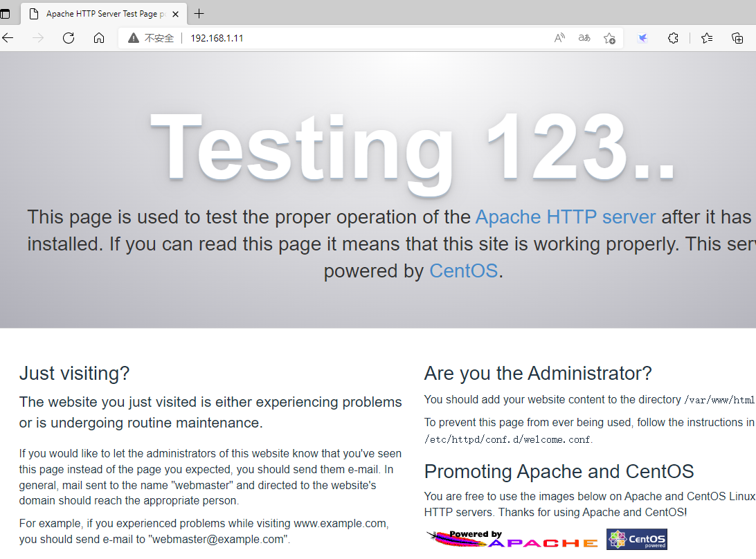Viewport: 756px width, 559px height.
Task: Click the 不安全 security label
Action: pyautogui.click(x=159, y=38)
